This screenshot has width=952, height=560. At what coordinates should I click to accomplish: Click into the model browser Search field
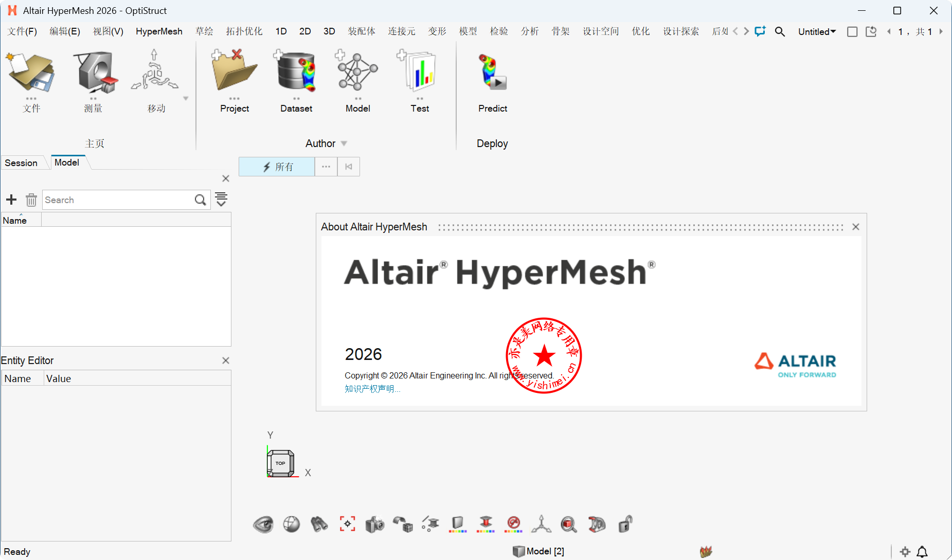tap(118, 200)
